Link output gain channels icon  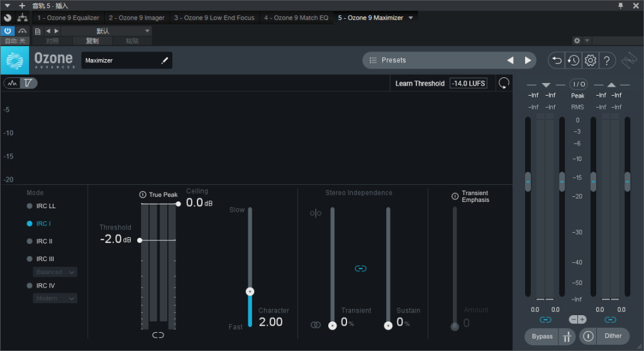point(610,320)
